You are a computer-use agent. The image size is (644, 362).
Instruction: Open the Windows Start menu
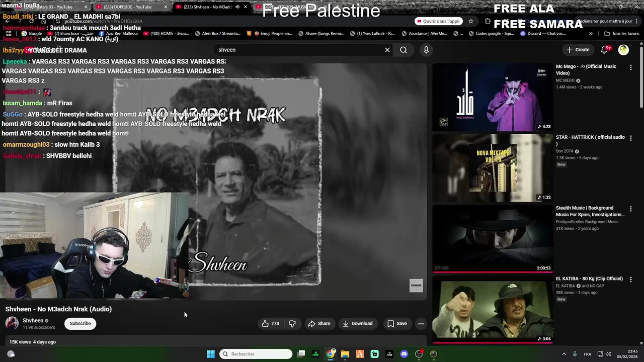(211, 354)
